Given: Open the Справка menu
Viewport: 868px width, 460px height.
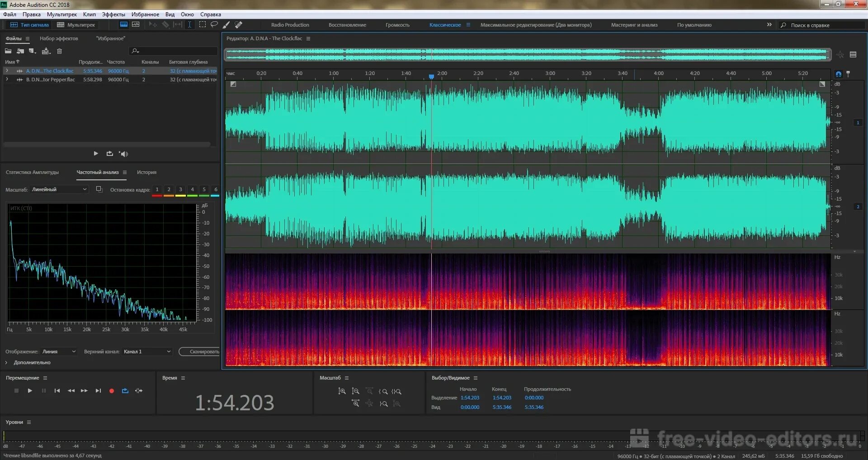Looking at the screenshot, I should [x=211, y=14].
